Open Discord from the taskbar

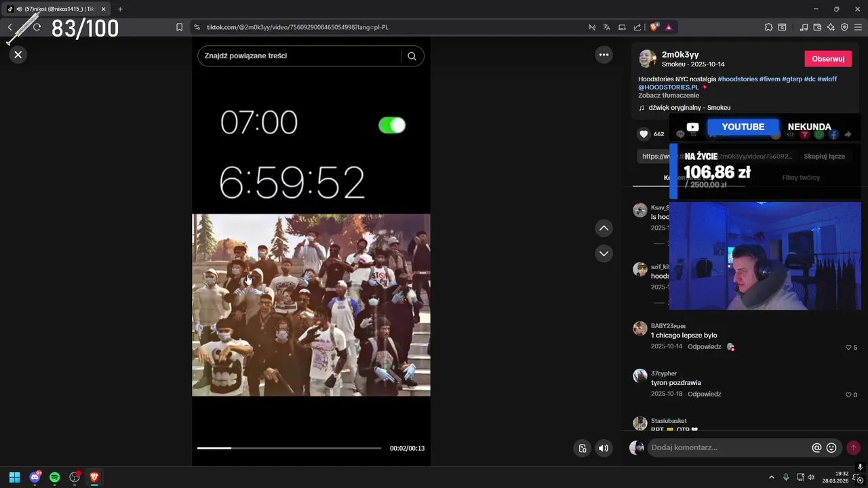pyautogui.click(x=35, y=477)
